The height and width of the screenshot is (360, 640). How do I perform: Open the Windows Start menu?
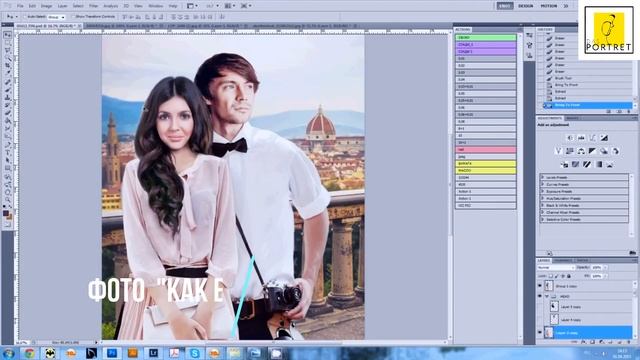coord(9,353)
